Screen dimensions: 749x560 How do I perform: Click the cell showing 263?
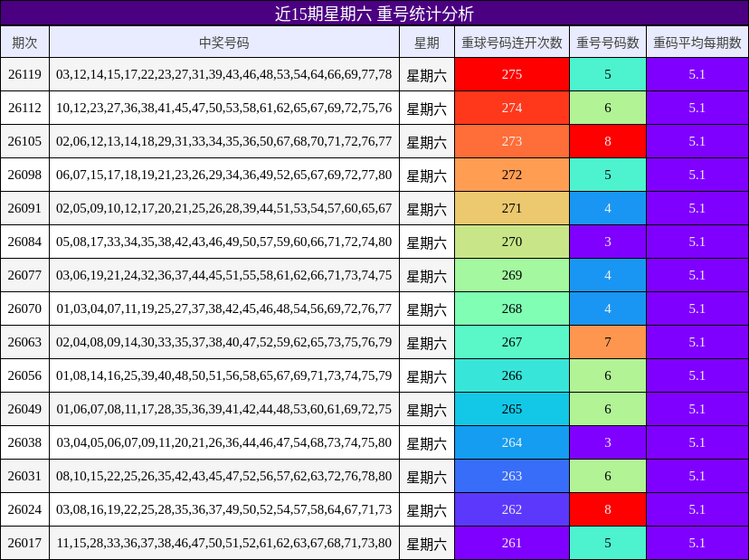point(512,476)
